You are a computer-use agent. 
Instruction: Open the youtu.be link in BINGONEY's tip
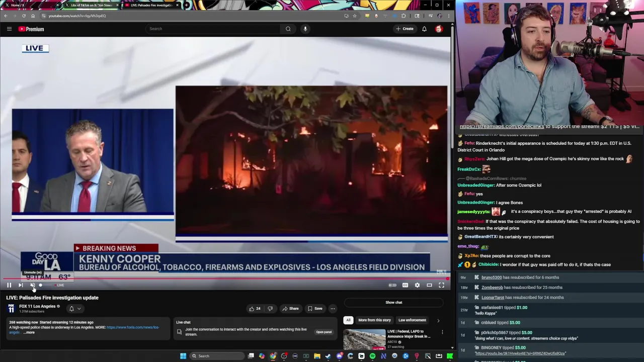[x=520, y=353]
